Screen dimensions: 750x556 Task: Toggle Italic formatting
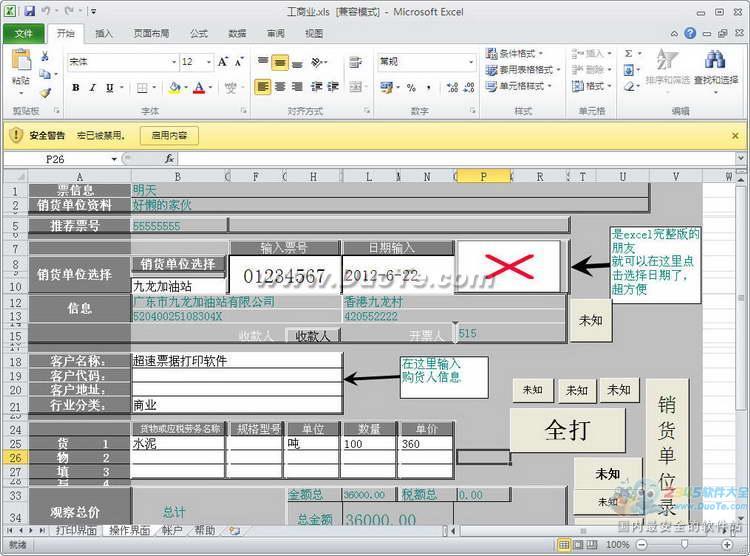click(92, 88)
